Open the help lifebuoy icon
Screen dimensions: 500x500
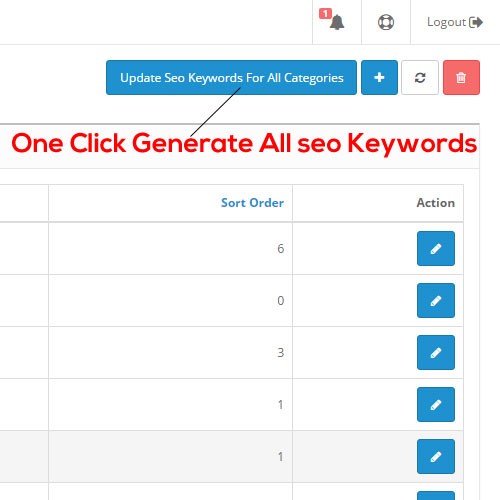click(x=386, y=22)
